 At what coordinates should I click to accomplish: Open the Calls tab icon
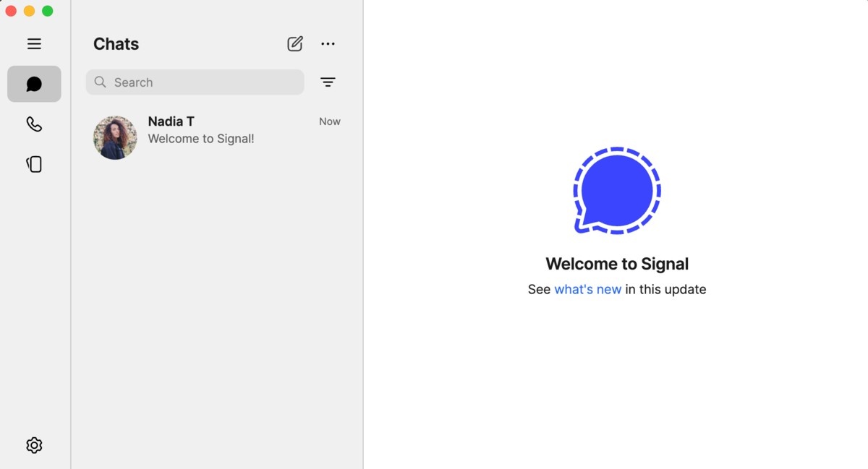click(34, 124)
